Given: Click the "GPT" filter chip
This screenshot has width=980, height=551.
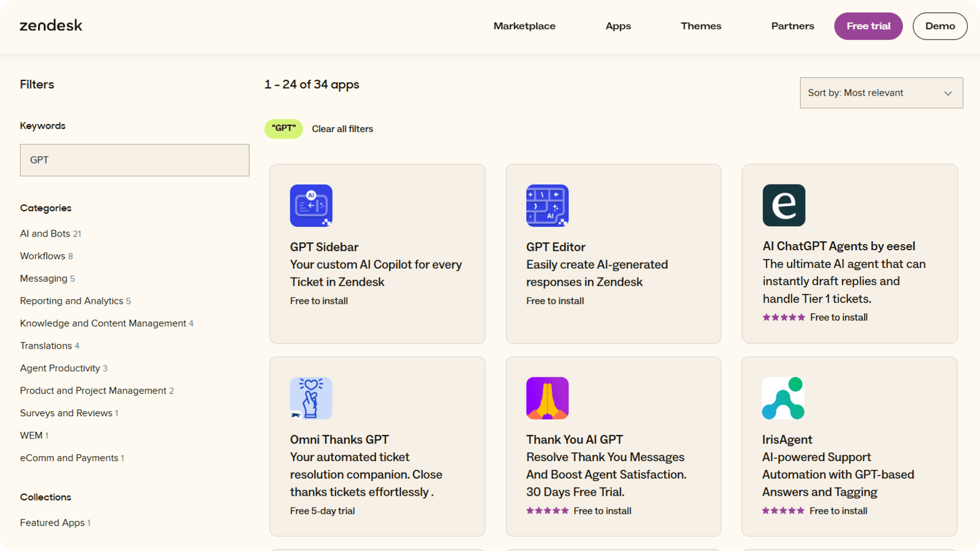Looking at the screenshot, I should click(x=283, y=128).
